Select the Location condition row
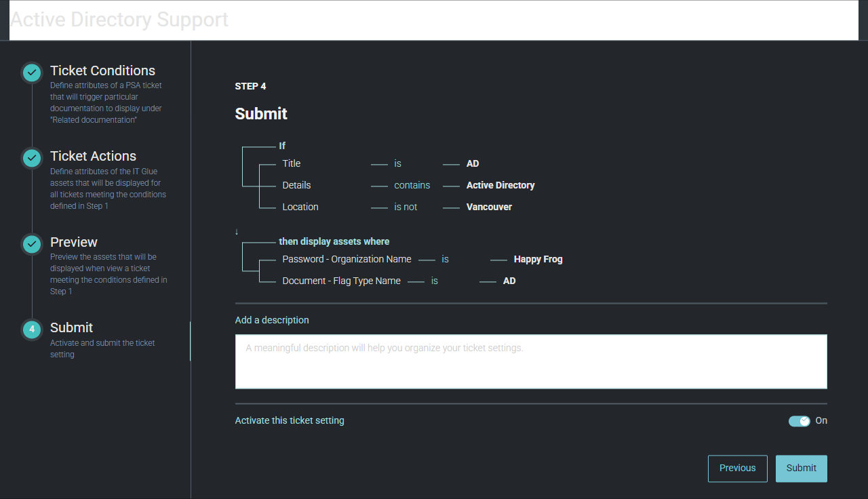The height and width of the screenshot is (499, 868). 300,207
